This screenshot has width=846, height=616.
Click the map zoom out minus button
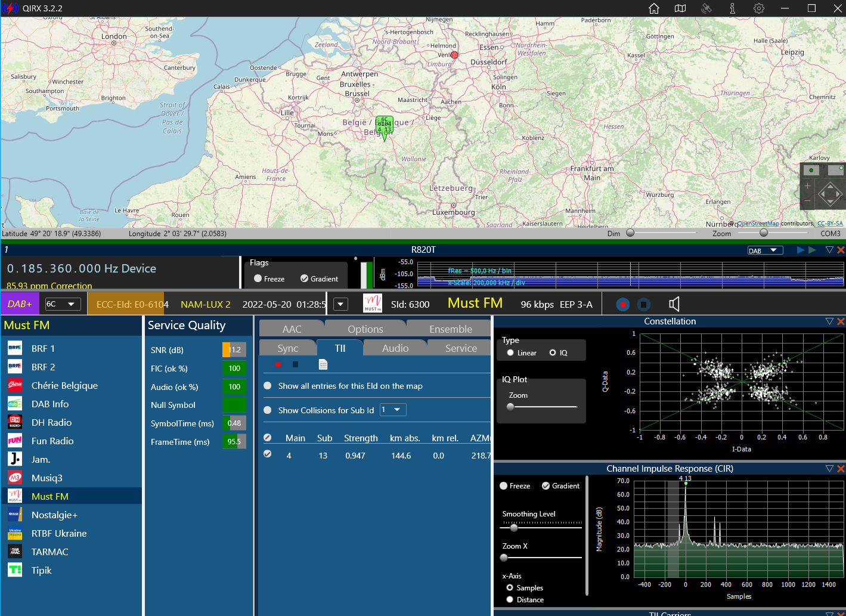point(808,200)
